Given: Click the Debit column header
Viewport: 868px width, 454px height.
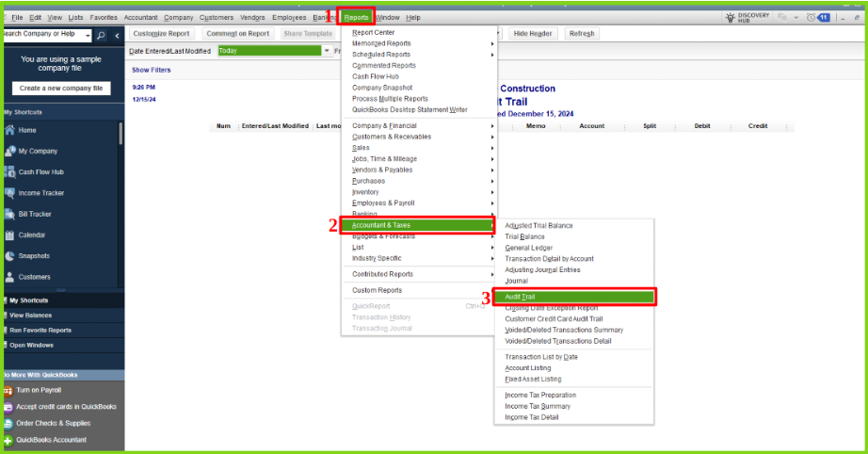Looking at the screenshot, I should click(x=702, y=126).
